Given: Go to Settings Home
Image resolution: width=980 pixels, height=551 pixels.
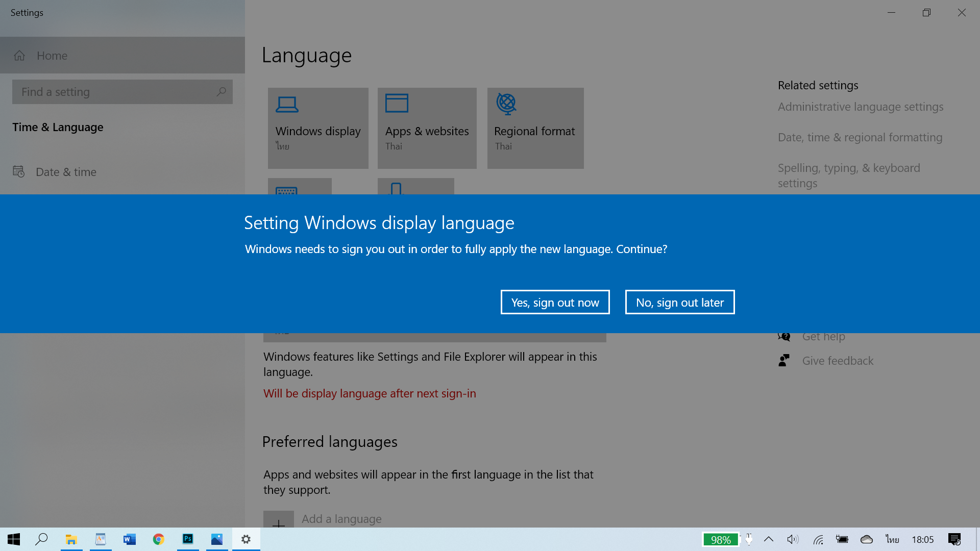Looking at the screenshot, I should 122,55.
